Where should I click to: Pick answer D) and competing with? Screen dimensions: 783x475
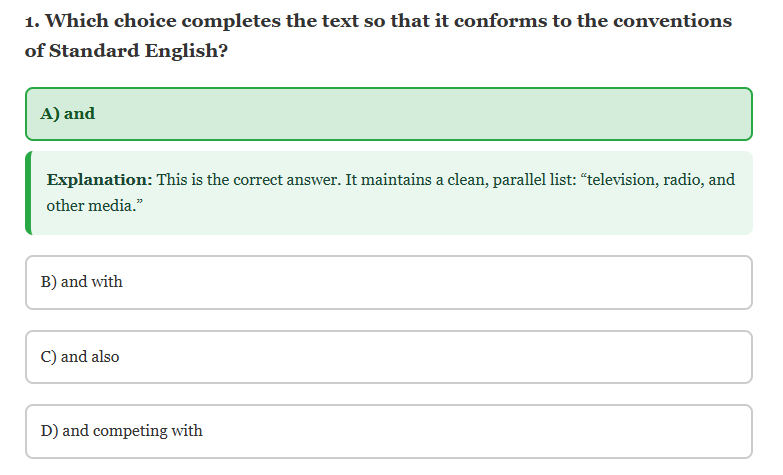[388, 431]
